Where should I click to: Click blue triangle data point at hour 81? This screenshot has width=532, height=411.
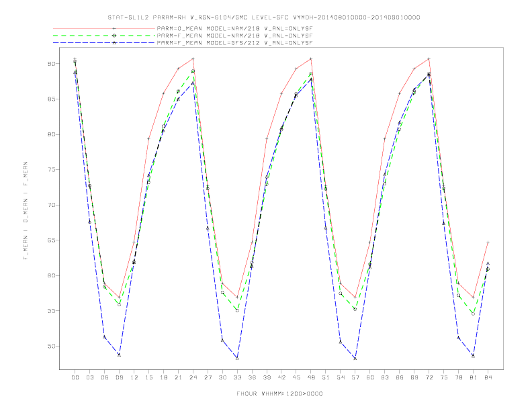pyautogui.click(x=474, y=356)
